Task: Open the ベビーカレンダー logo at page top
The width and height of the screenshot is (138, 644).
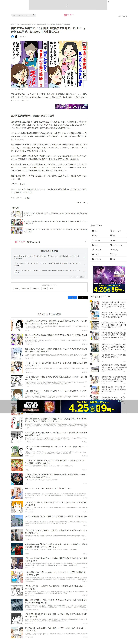Action: click(x=69, y=15)
